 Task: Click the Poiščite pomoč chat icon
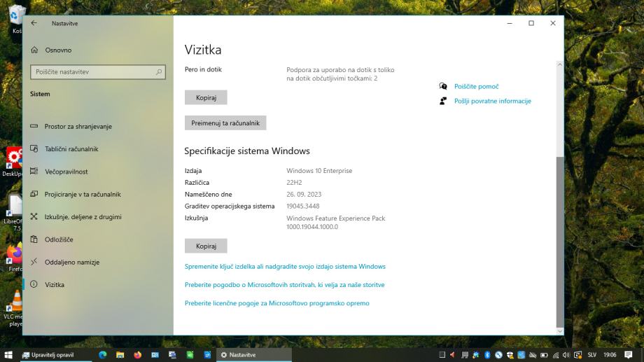tap(442, 86)
